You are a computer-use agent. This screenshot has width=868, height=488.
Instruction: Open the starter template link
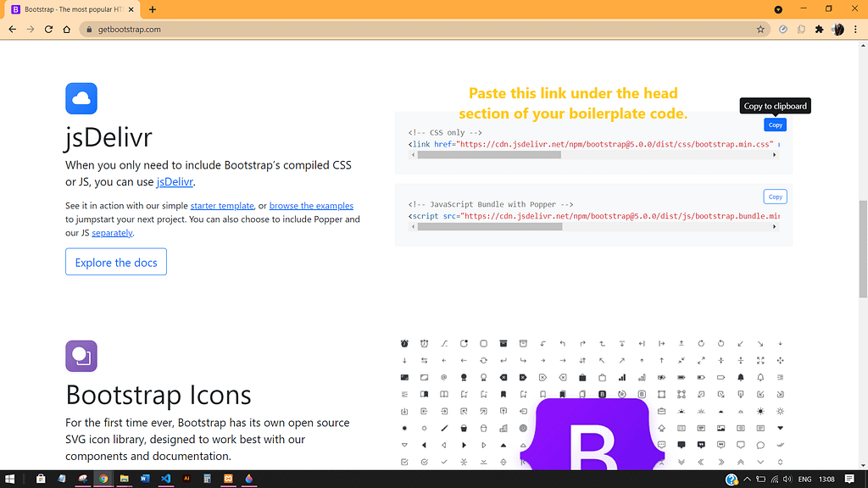(x=222, y=205)
